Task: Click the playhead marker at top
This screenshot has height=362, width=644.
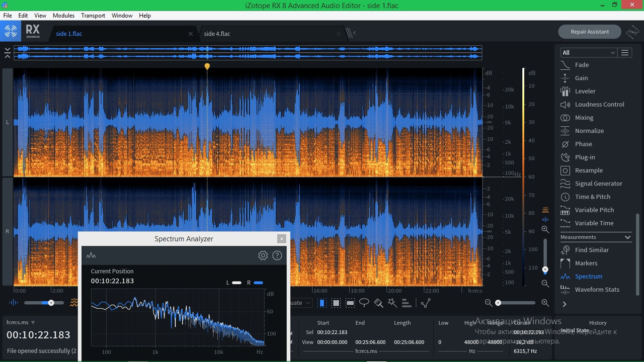Action: (207, 66)
